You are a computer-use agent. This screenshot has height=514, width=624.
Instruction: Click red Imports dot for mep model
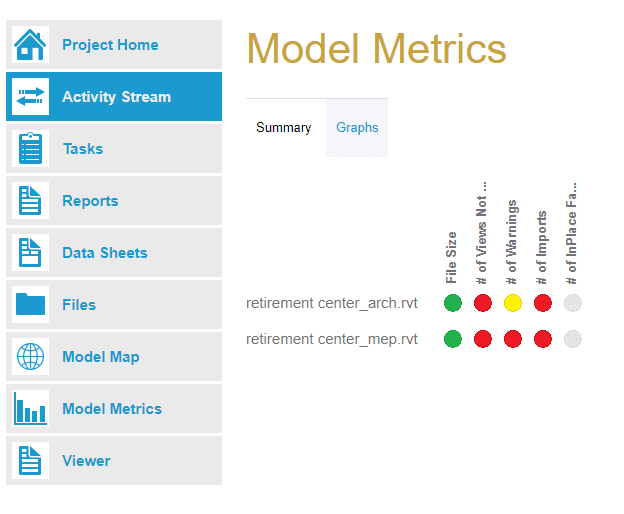coord(543,339)
